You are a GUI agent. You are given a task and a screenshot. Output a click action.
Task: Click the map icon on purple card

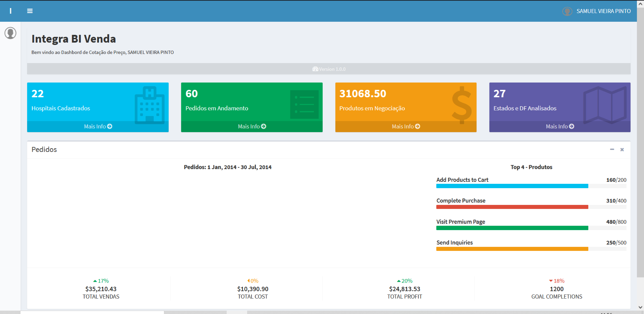[x=605, y=105]
